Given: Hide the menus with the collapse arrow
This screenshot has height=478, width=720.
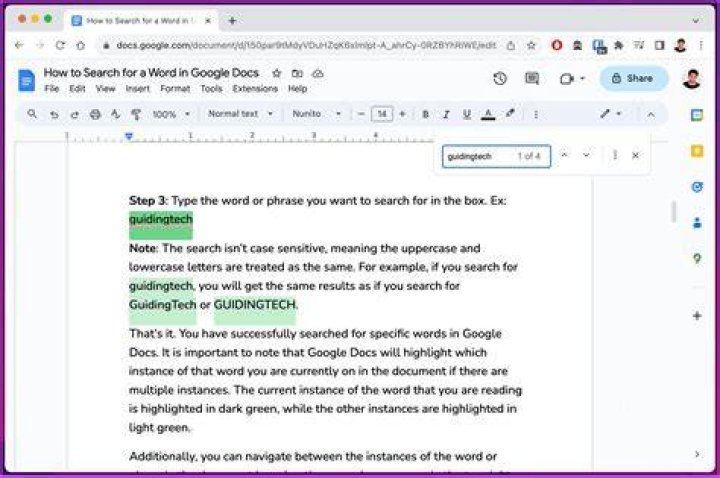Looking at the screenshot, I should pos(651,114).
